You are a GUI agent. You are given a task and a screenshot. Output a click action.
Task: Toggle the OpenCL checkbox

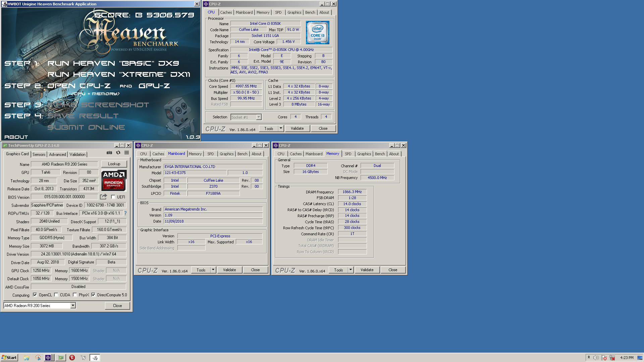35,295
